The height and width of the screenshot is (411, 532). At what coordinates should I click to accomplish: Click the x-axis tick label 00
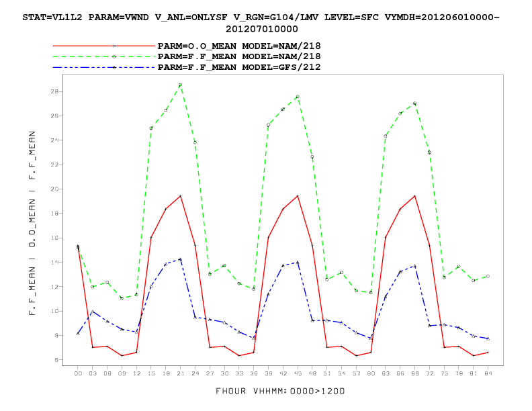tap(78, 373)
